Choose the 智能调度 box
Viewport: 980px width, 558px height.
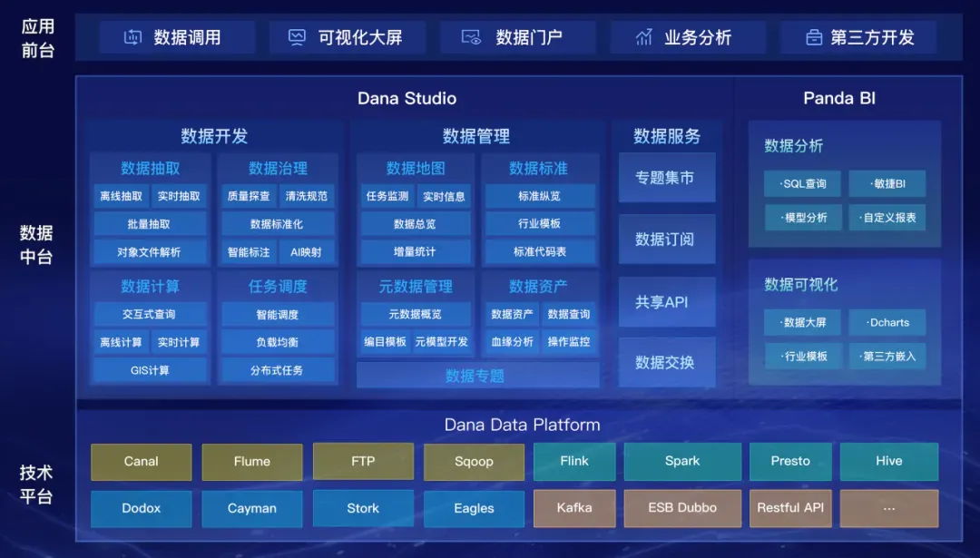point(278,314)
